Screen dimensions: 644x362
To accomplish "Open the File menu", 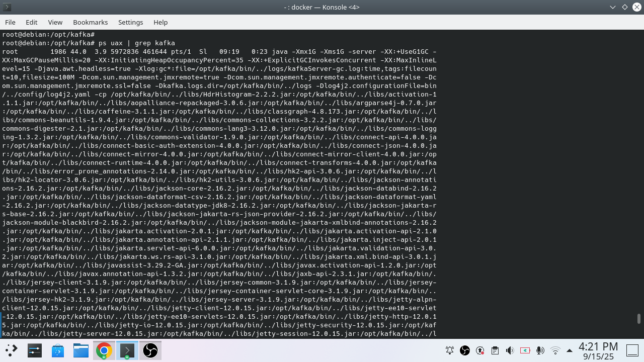I will point(10,22).
